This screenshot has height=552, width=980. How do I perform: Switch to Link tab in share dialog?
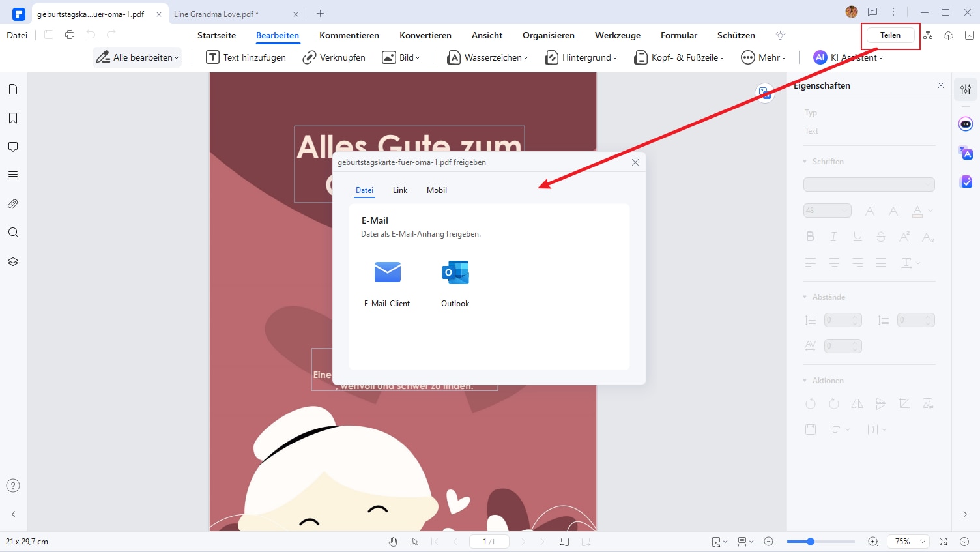[x=400, y=190]
